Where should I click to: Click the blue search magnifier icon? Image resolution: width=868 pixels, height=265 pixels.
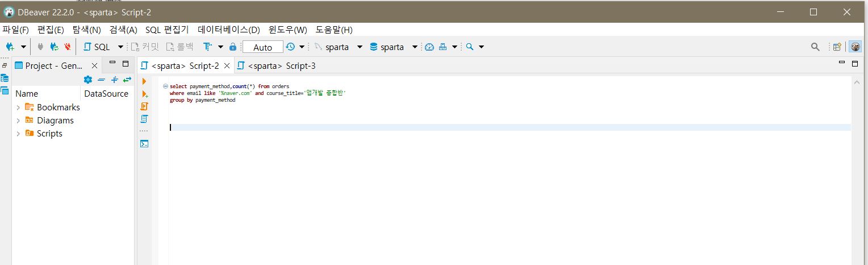(x=470, y=47)
